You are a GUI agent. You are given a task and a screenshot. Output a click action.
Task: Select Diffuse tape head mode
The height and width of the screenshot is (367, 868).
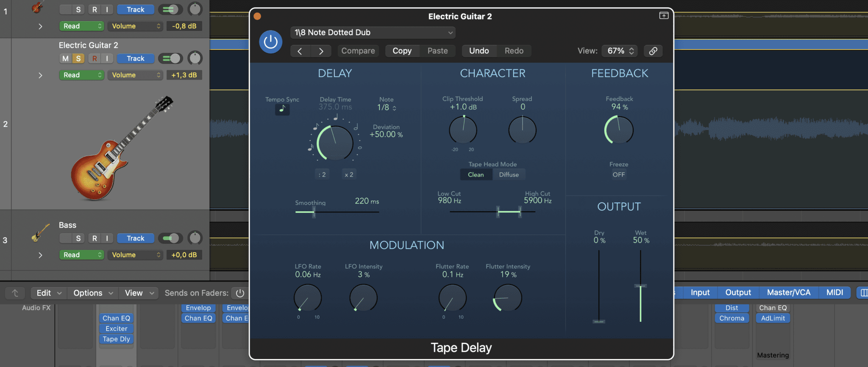tap(509, 174)
